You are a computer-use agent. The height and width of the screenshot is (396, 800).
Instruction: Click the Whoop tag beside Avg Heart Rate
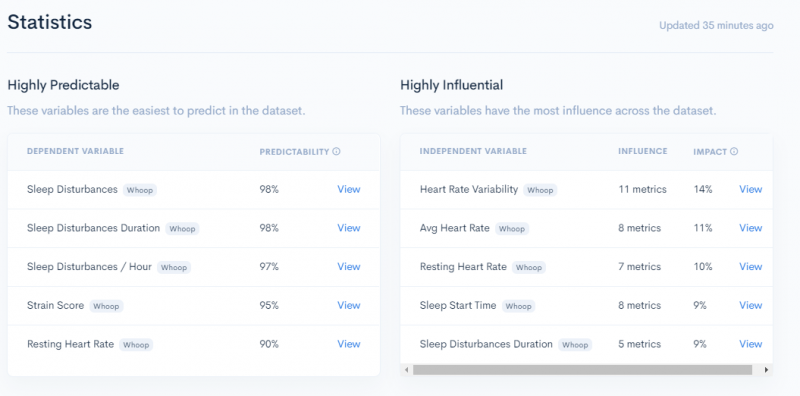[512, 229]
